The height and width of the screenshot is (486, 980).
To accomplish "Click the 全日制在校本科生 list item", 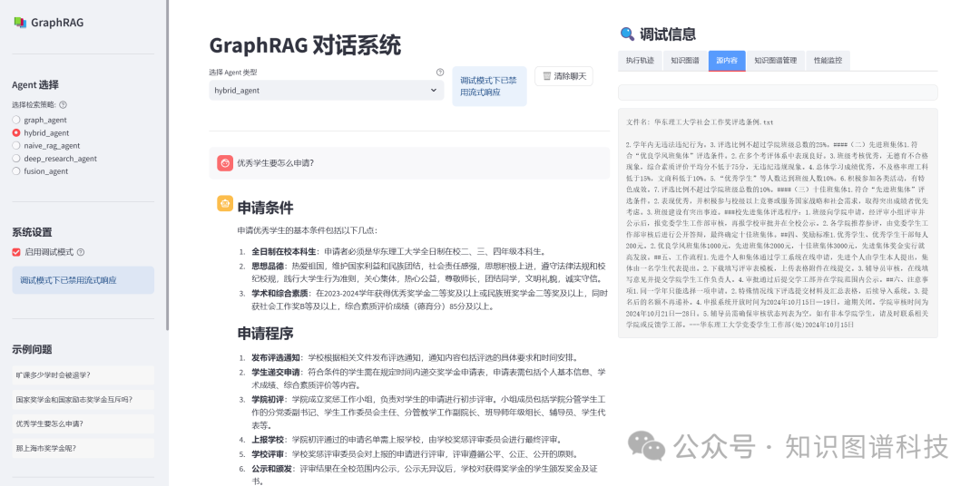I will click(398, 252).
